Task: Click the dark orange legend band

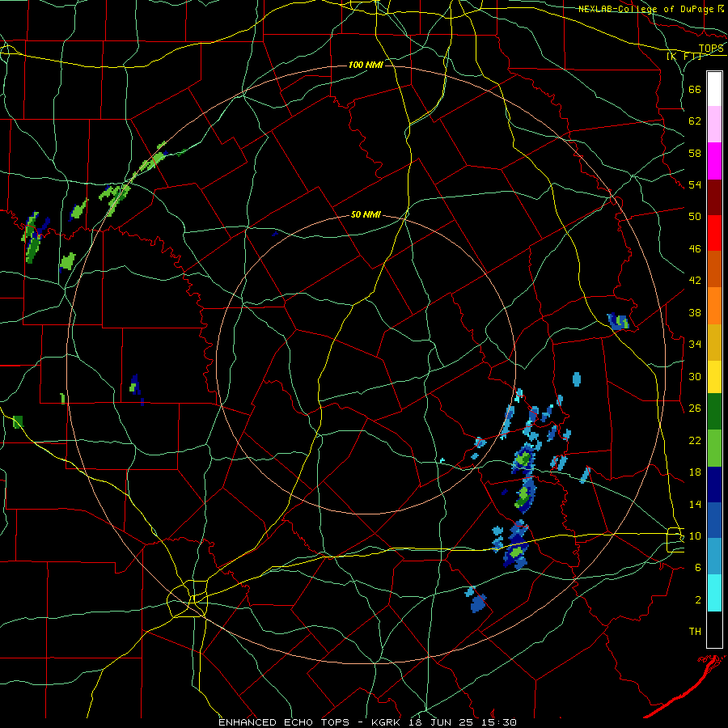Action: coord(714,269)
